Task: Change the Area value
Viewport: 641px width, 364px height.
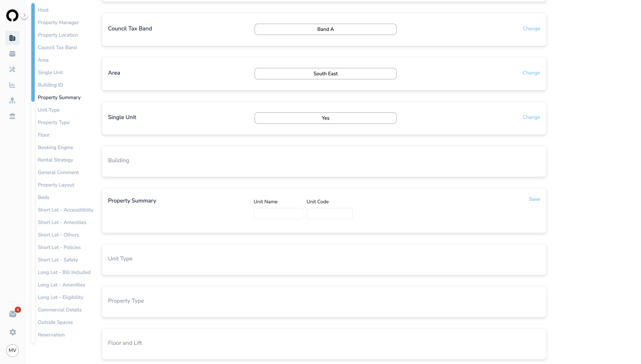Action: pos(531,73)
